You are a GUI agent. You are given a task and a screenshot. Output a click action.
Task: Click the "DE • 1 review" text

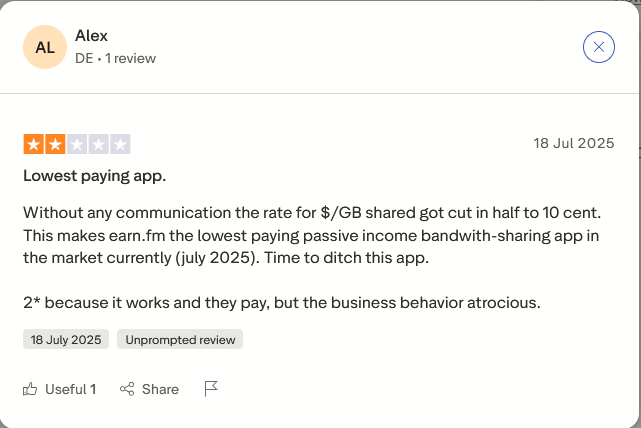point(115,58)
